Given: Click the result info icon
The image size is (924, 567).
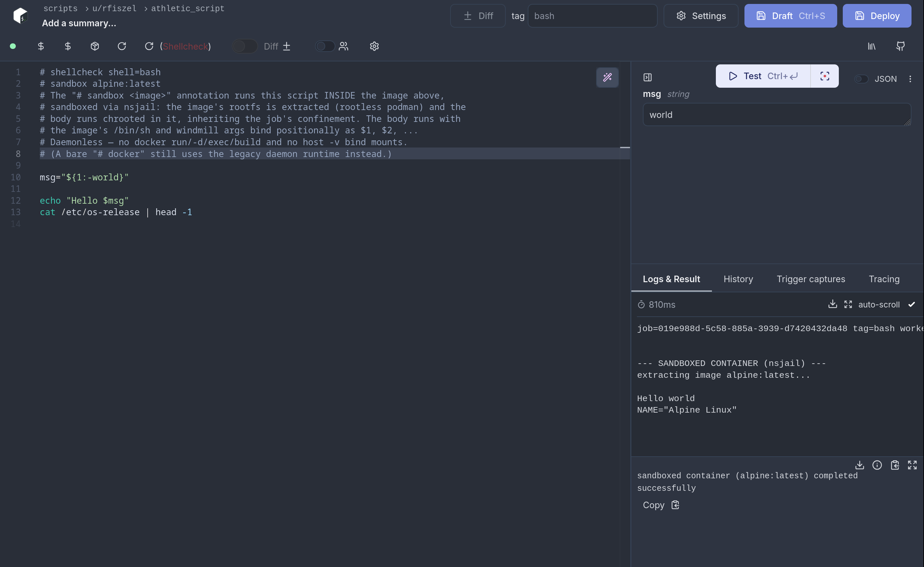Looking at the screenshot, I should pyautogui.click(x=877, y=465).
